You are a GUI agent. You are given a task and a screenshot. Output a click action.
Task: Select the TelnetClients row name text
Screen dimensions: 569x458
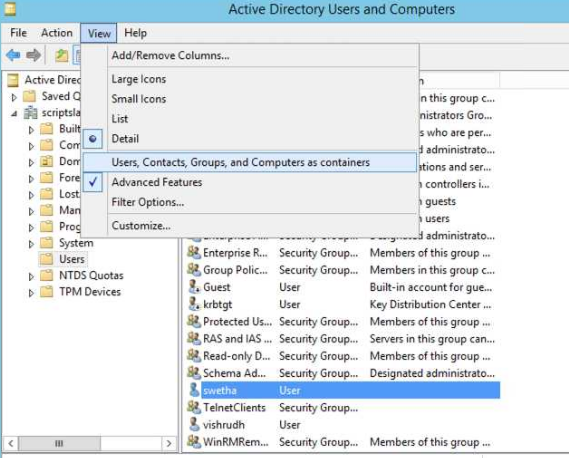coord(234,408)
